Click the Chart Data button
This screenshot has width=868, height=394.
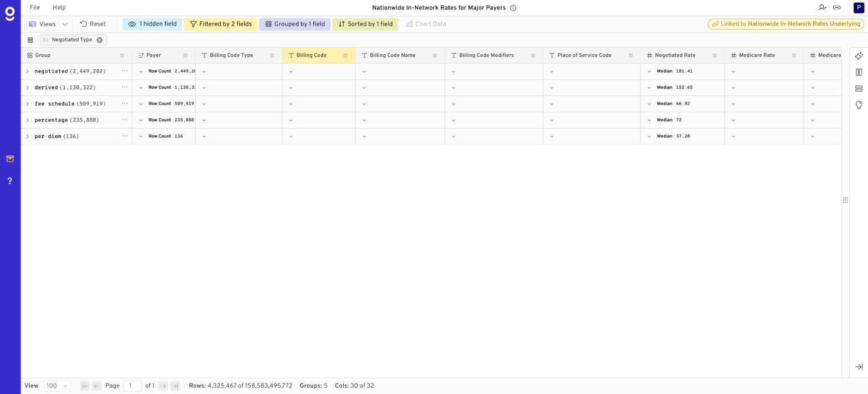(x=426, y=24)
